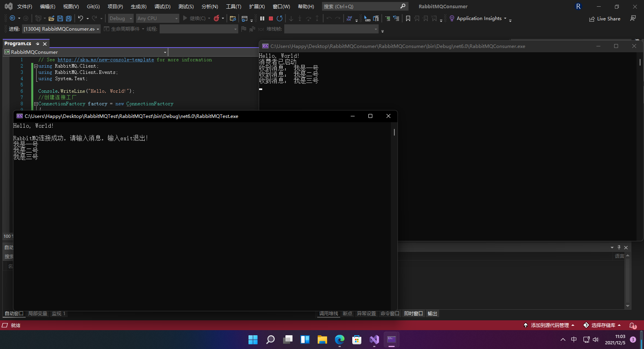
Task: Open the process RabbitMQConsumer.exe dropdown
Action: click(x=61, y=29)
